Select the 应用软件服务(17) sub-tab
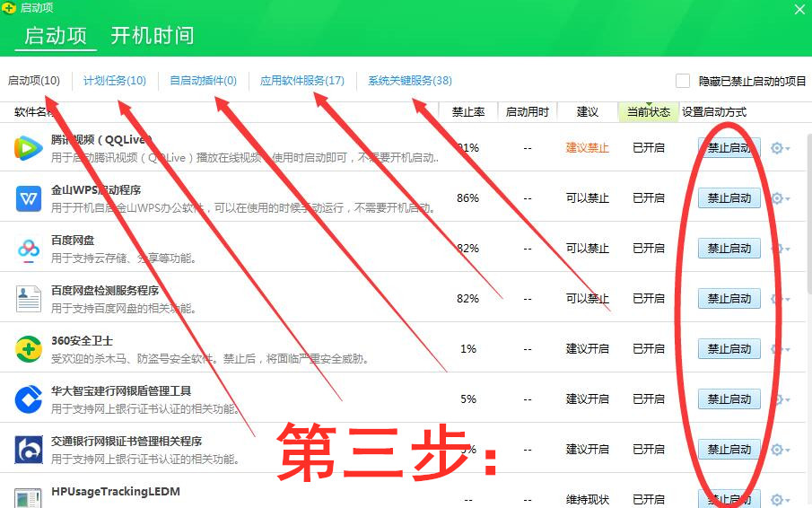Viewport: 812px width, 508px height. (x=302, y=81)
